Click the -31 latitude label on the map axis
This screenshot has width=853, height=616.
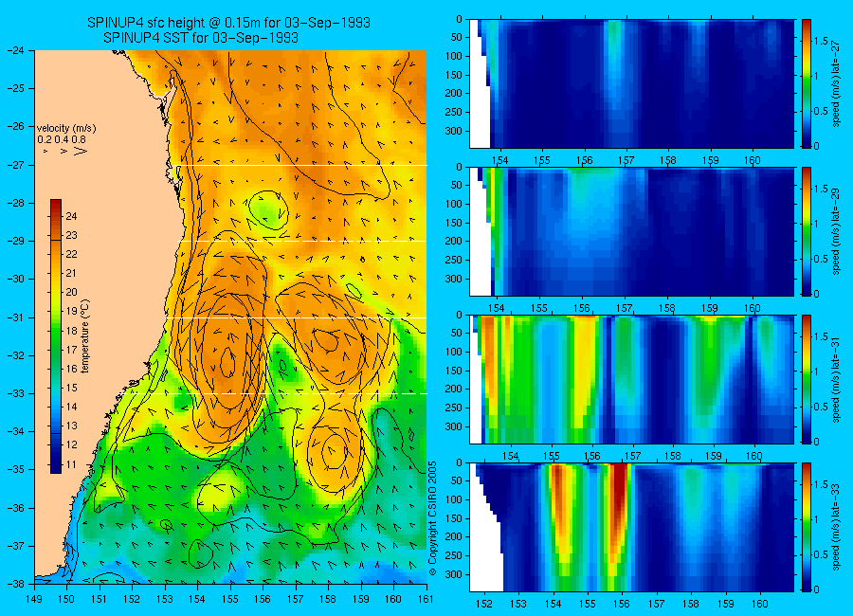tap(15, 317)
